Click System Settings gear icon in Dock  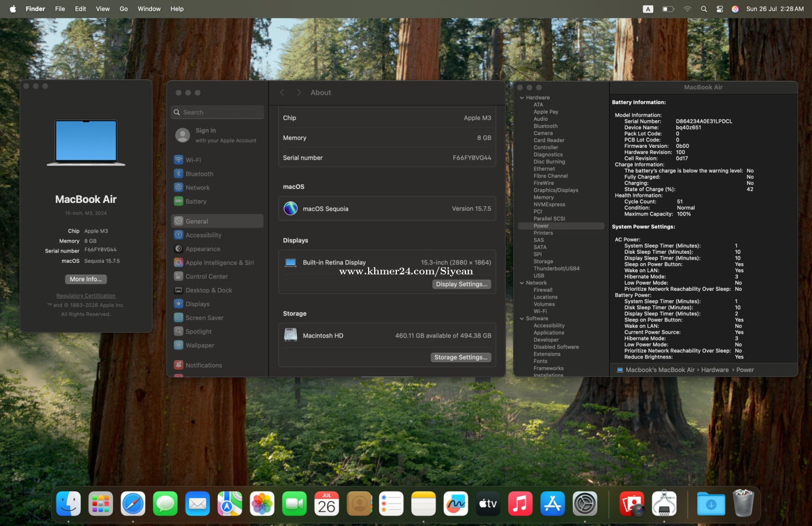click(585, 504)
